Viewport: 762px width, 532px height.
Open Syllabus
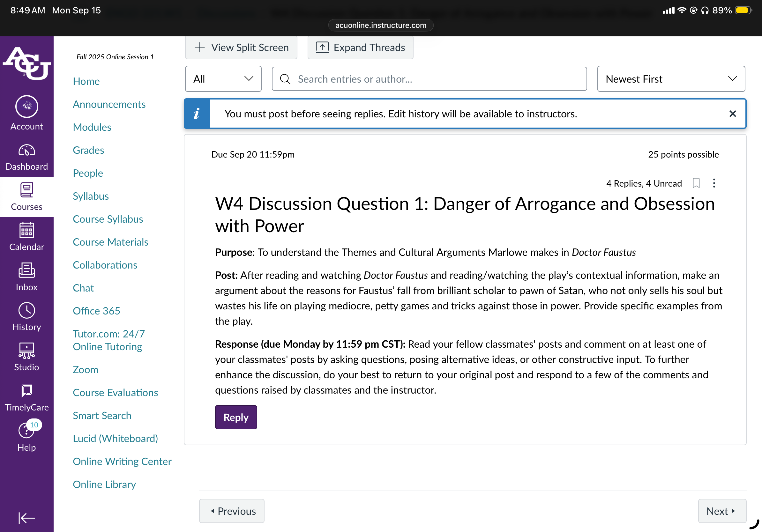click(x=91, y=196)
